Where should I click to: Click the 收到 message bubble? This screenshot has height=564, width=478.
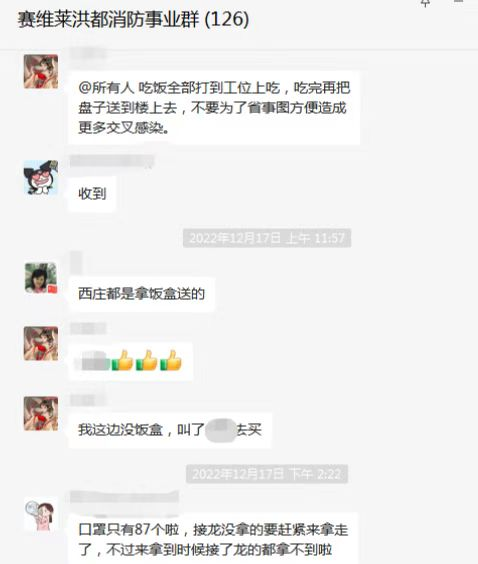(x=92, y=194)
